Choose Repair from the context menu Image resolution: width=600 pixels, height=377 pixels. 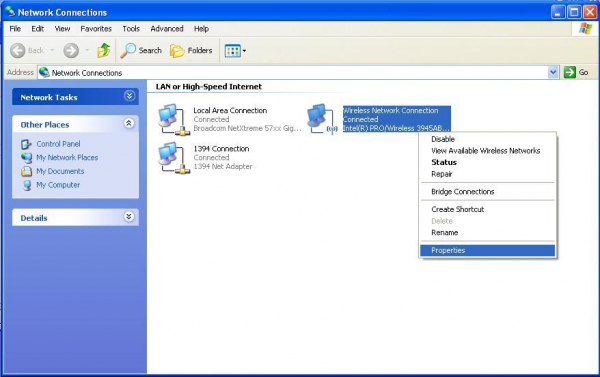pyautogui.click(x=487, y=174)
